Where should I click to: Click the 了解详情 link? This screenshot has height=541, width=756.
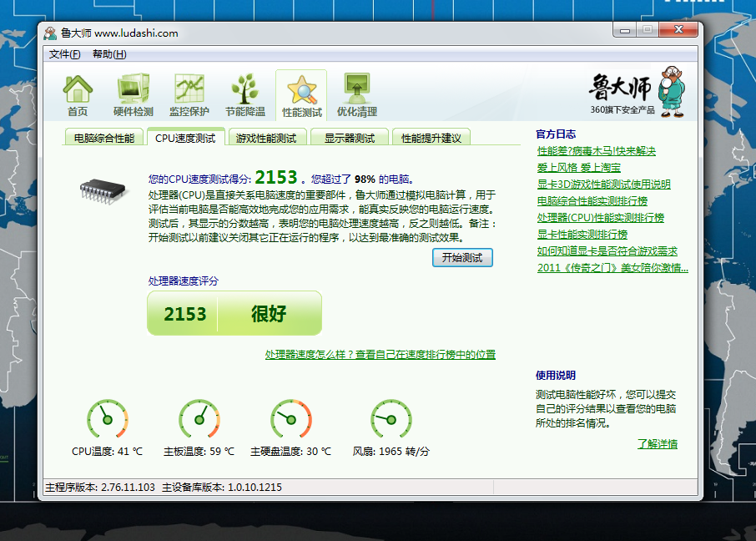[658, 444]
